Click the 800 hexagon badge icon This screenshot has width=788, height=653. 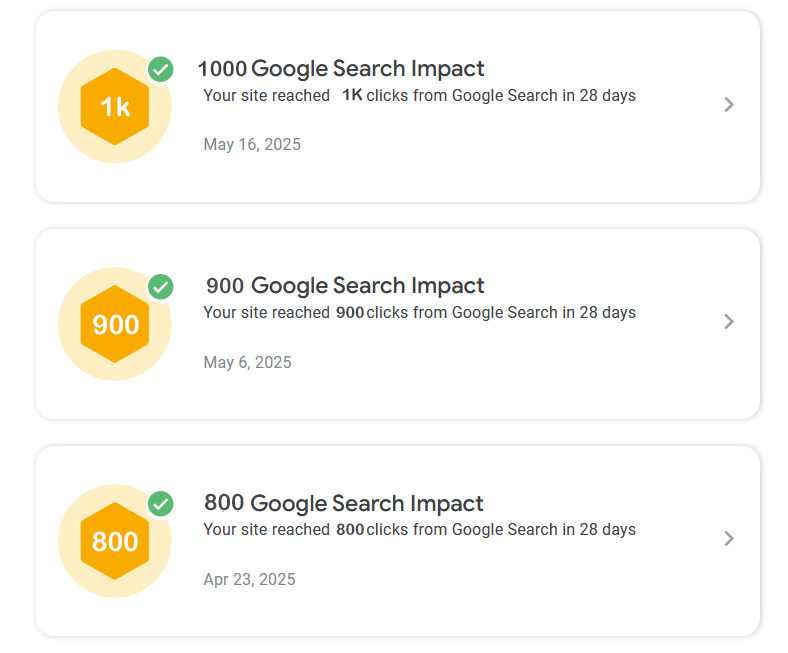coord(115,541)
